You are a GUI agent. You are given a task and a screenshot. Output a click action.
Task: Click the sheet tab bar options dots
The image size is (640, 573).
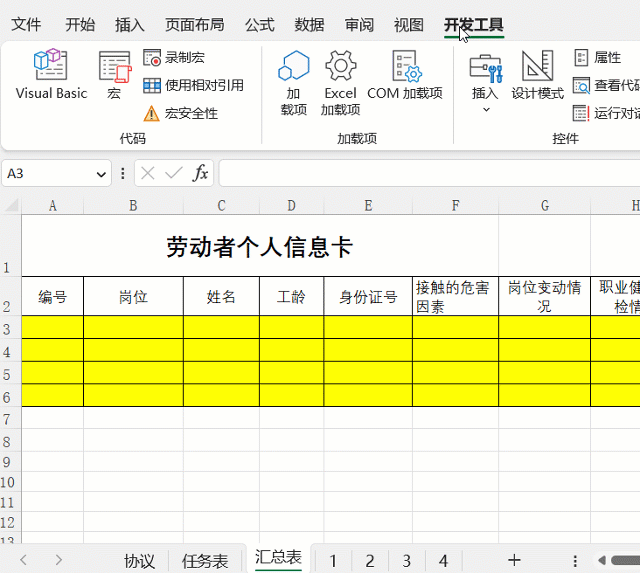pos(575,561)
